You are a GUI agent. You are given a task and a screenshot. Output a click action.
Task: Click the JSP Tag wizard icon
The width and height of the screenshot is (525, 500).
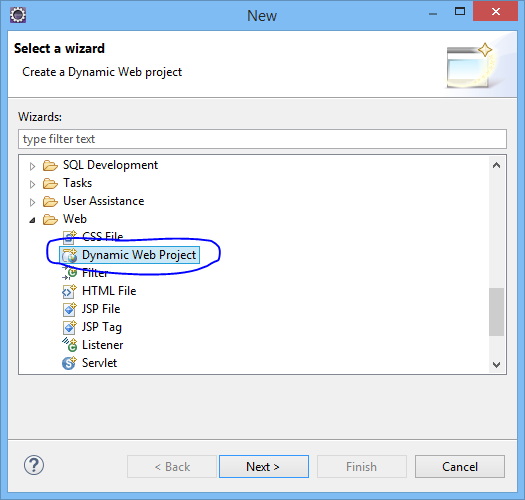[69, 327]
